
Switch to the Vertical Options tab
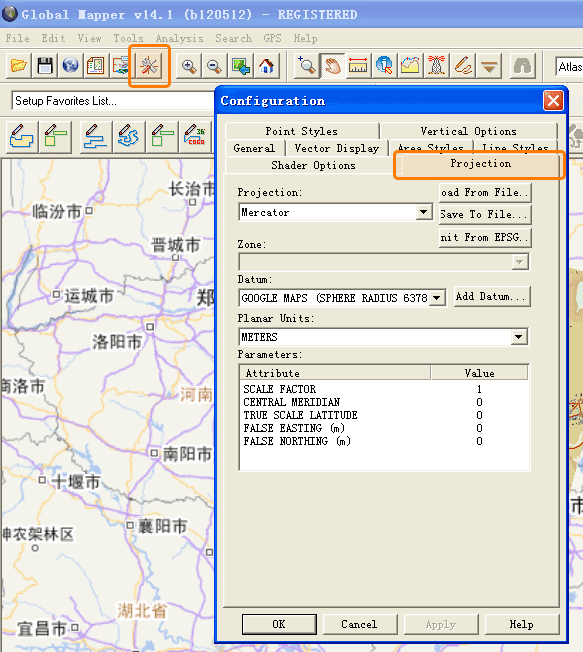point(468,131)
